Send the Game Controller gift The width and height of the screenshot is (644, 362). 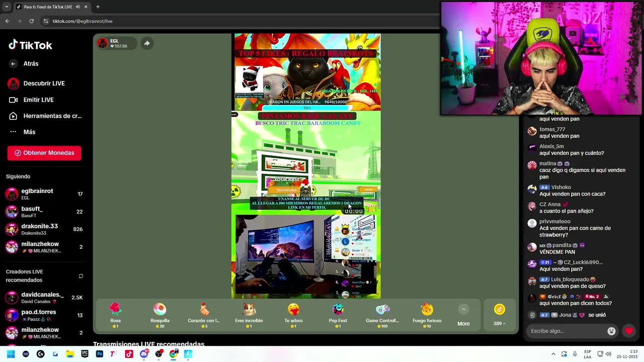point(382,315)
